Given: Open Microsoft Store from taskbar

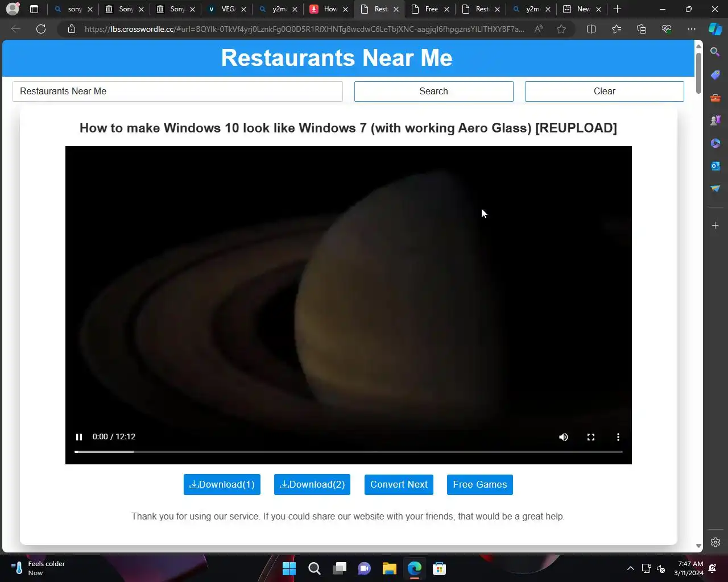Looking at the screenshot, I should coord(439,568).
